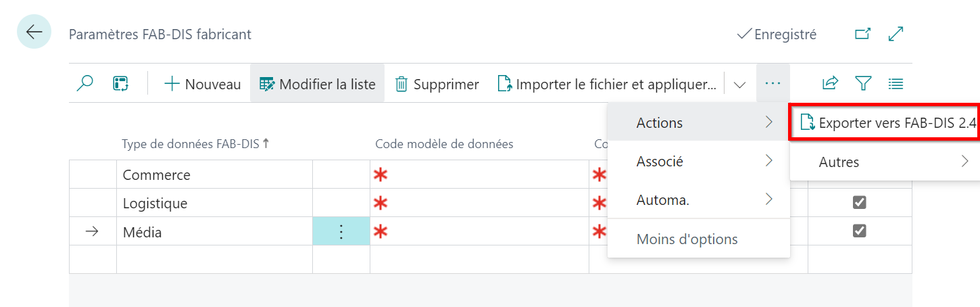
Task: Click the Nouveau button
Action: (x=203, y=85)
